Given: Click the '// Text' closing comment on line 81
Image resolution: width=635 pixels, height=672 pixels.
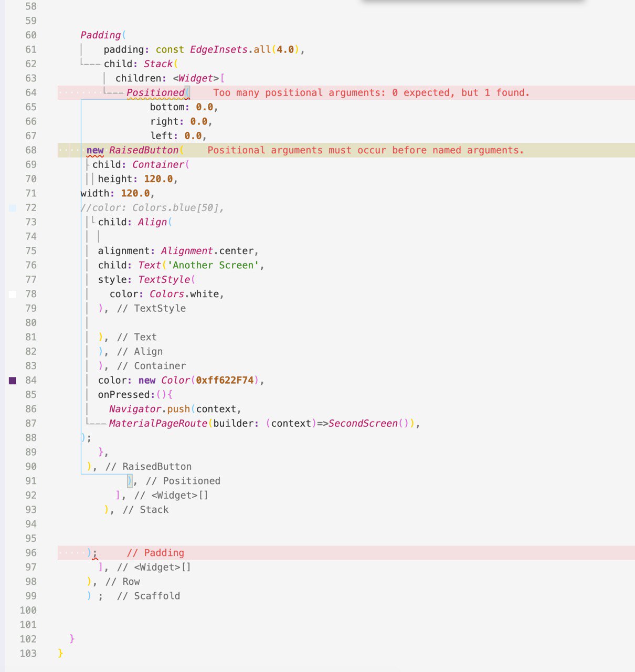Looking at the screenshot, I should tap(136, 337).
